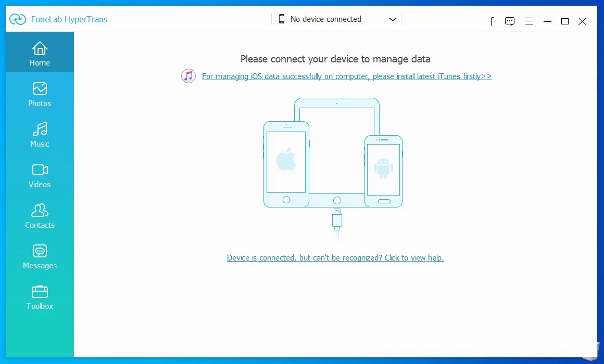Screen dimensions: 604x364
Task: Open the install latest iTunes link
Action: (347, 76)
